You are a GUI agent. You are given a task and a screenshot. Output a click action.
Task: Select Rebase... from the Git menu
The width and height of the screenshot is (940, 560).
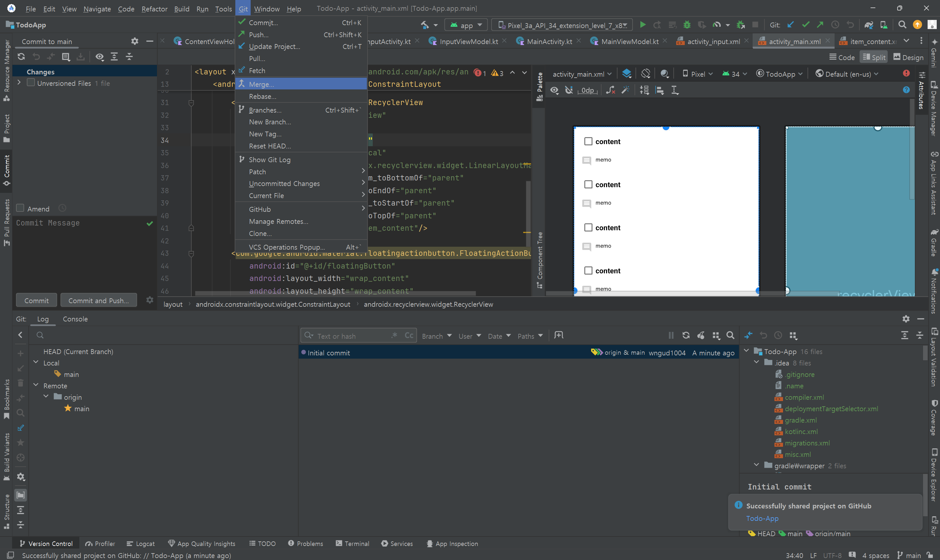tap(262, 97)
